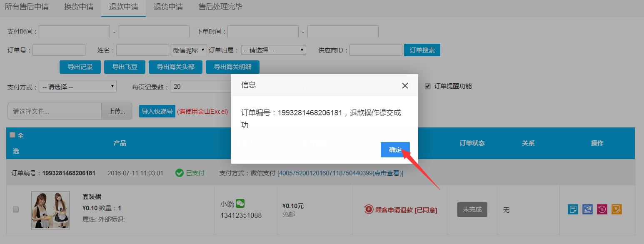Click the pink yen refund icon
644x244 pixels.
602,209
